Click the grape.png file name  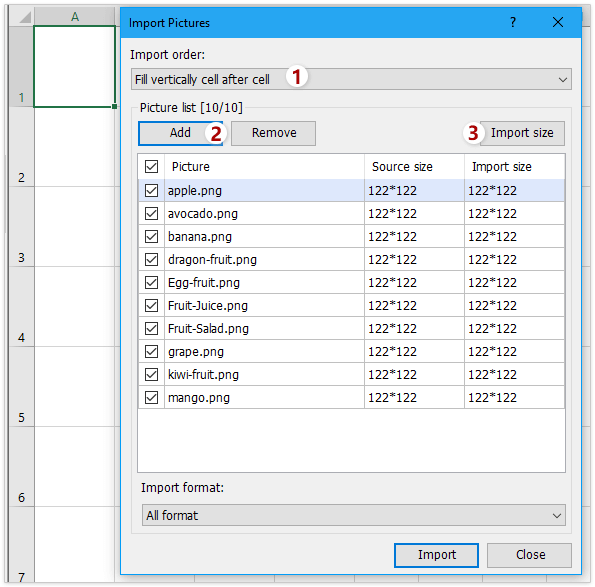point(196,352)
